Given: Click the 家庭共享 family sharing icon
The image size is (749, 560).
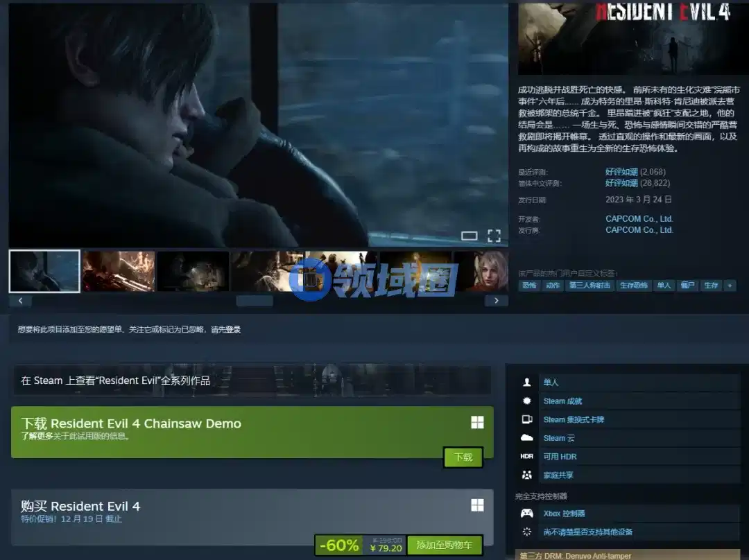Looking at the screenshot, I should [527, 475].
